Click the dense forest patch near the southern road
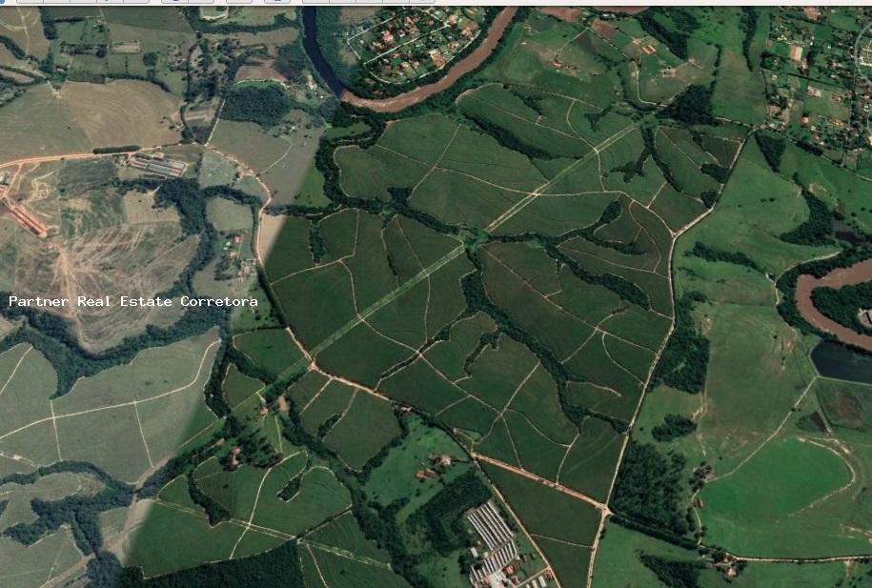 click(x=648, y=485)
